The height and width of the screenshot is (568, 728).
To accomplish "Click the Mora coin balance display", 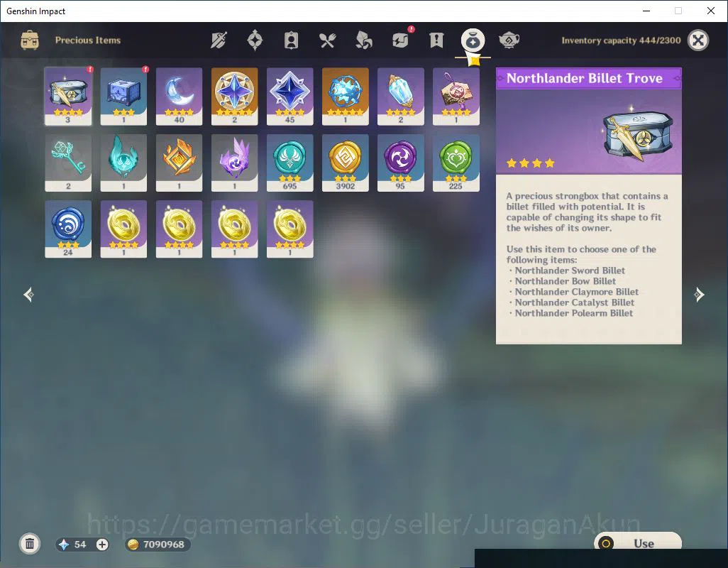I will coord(158,545).
